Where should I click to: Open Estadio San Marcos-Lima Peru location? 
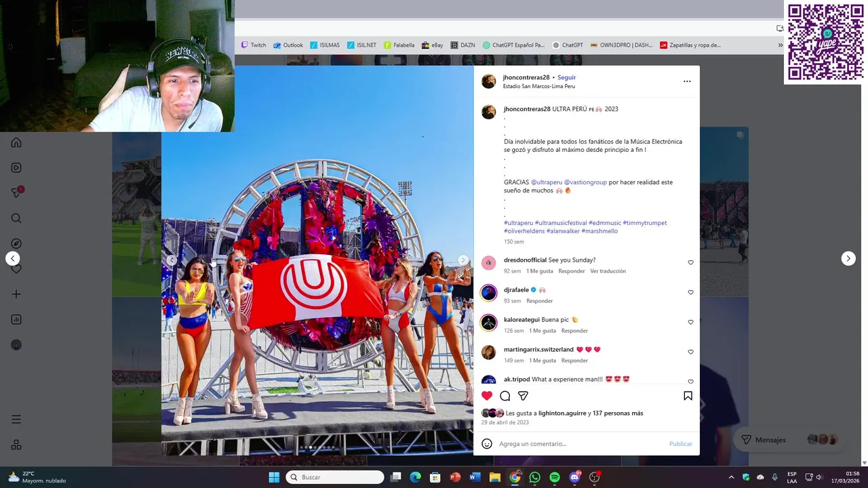coord(539,86)
